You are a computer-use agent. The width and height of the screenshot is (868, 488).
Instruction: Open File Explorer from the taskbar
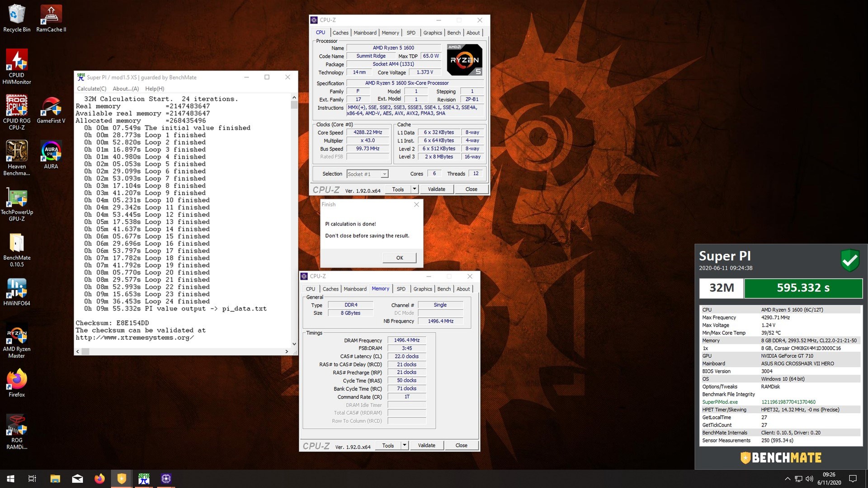55,479
